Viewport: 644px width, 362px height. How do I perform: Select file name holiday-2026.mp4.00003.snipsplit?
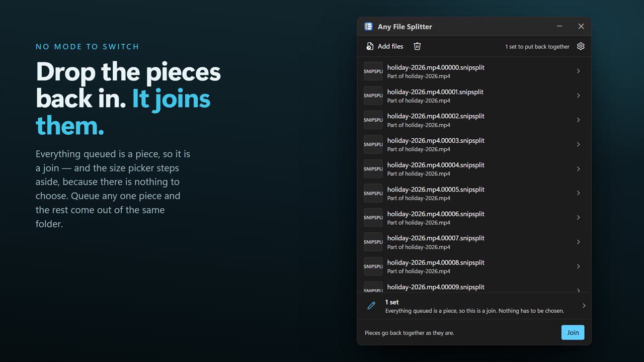click(x=436, y=141)
